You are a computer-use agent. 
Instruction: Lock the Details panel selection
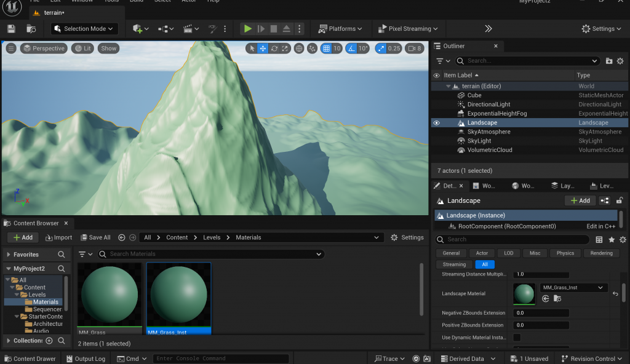[x=620, y=200]
